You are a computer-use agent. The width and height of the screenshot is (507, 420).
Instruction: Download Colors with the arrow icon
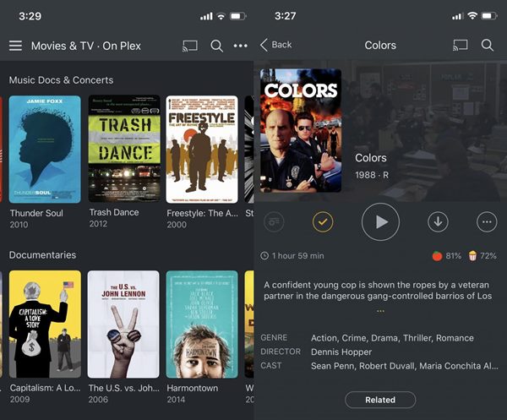438,221
